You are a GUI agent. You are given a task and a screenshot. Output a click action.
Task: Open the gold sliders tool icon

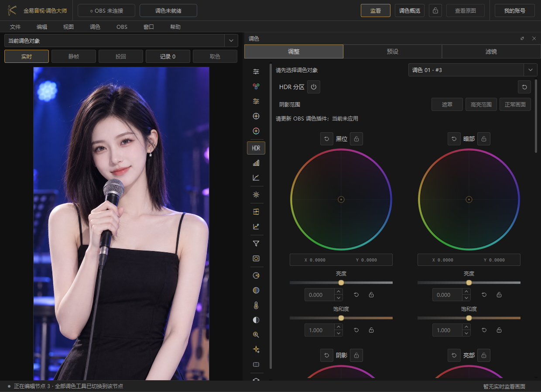tap(256, 101)
